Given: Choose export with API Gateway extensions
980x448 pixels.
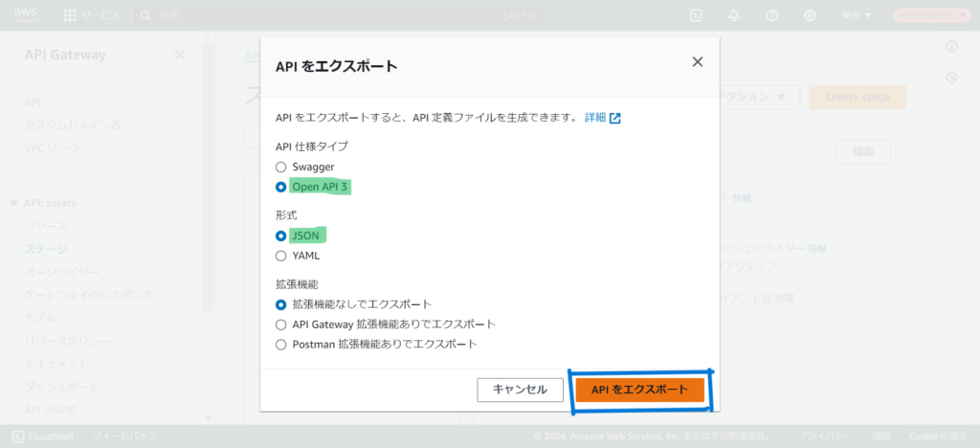Looking at the screenshot, I should pyautogui.click(x=281, y=325).
